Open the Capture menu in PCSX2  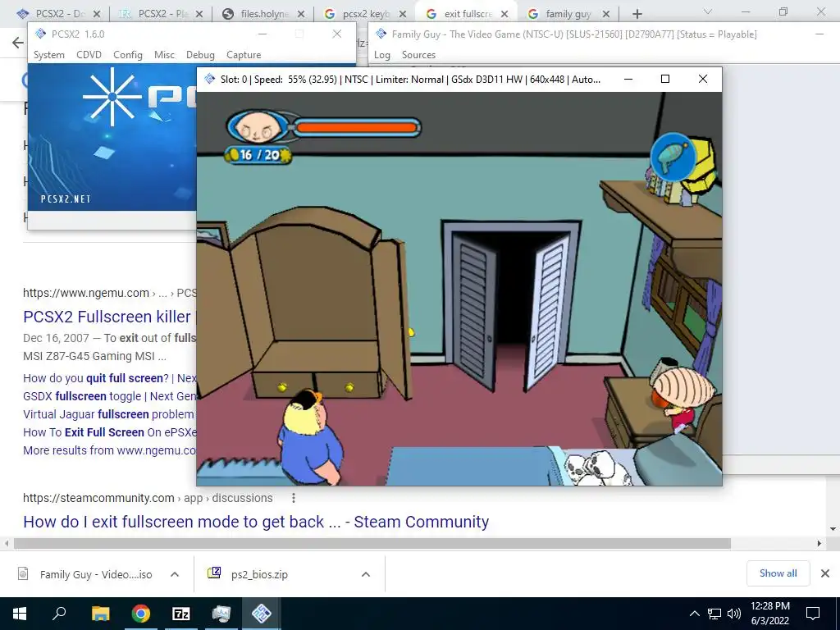pos(244,55)
